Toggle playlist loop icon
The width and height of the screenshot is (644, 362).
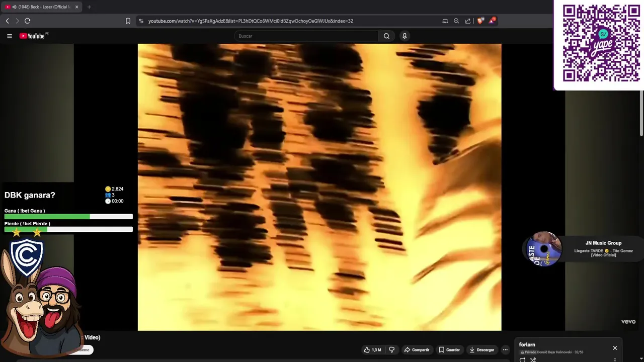coord(522,360)
